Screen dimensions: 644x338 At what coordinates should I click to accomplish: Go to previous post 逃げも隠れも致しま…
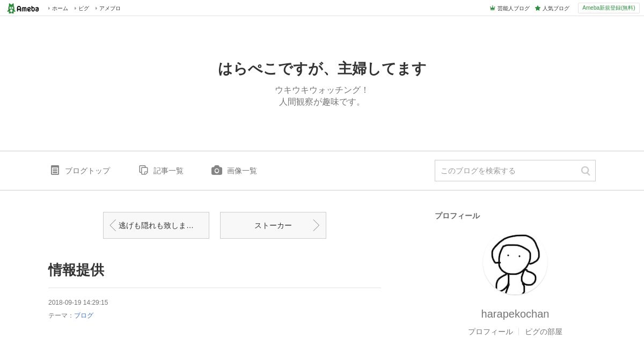pyautogui.click(x=156, y=225)
